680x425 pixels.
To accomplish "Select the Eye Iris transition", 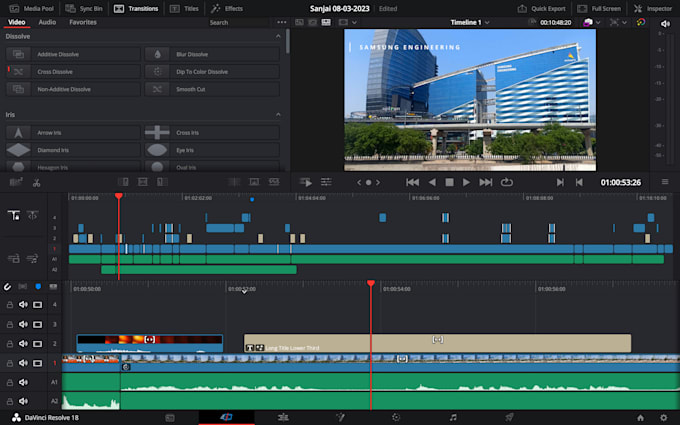I will point(212,150).
